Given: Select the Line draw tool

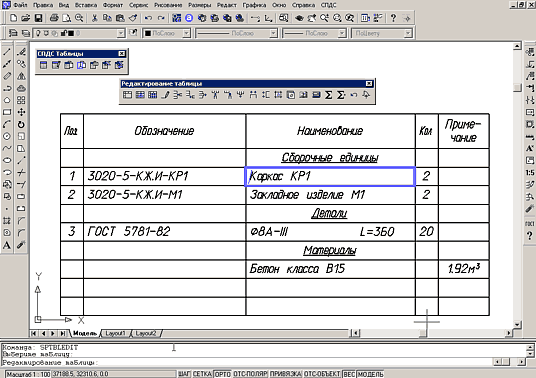Looking at the screenshot, I should [x=7, y=52].
